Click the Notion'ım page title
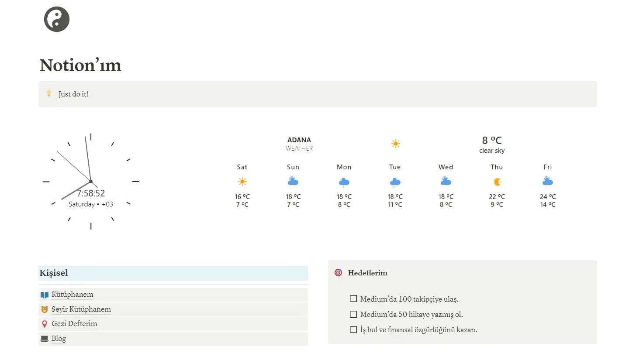 pos(80,65)
